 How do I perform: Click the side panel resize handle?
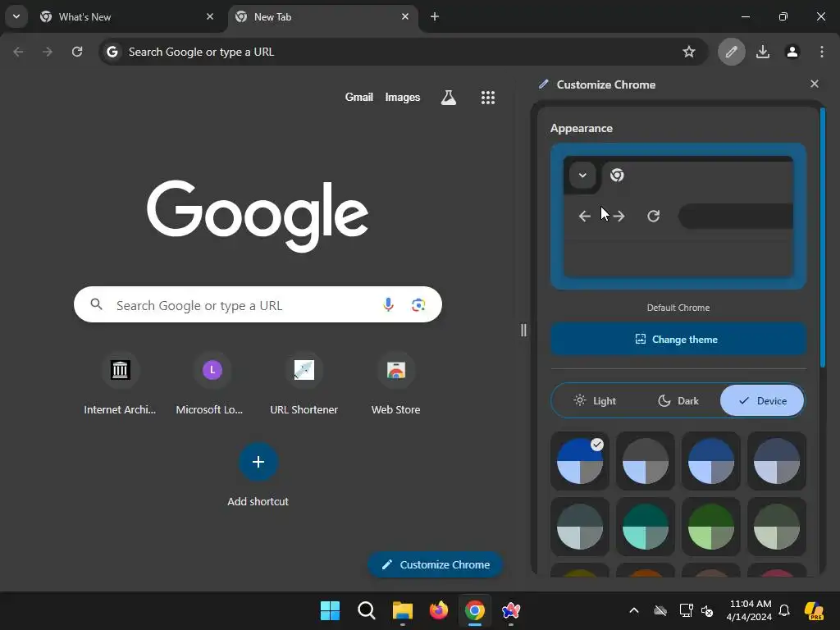[523, 330]
